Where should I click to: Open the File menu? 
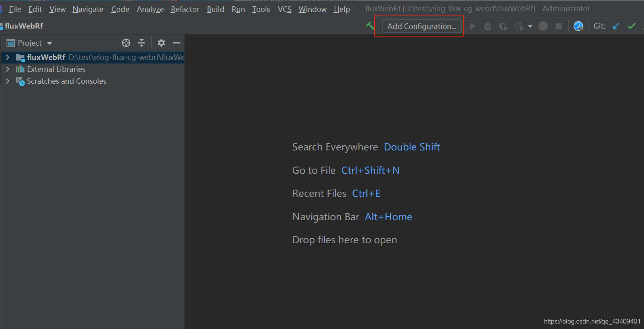click(15, 9)
